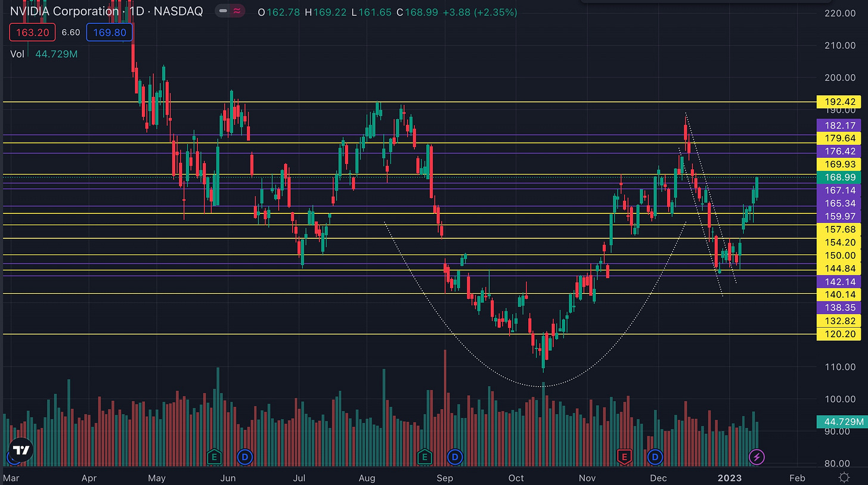Click the 2023 label on time axis
Image resolution: width=868 pixels, height=485 pixels.
pyautogui.click(x=728, y=478)
